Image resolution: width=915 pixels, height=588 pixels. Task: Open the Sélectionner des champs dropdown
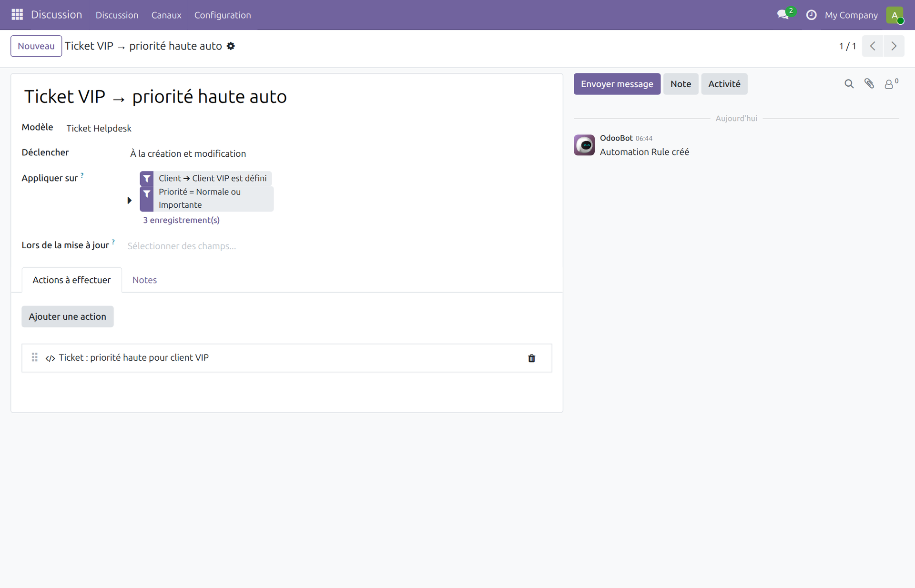[181, 246]
